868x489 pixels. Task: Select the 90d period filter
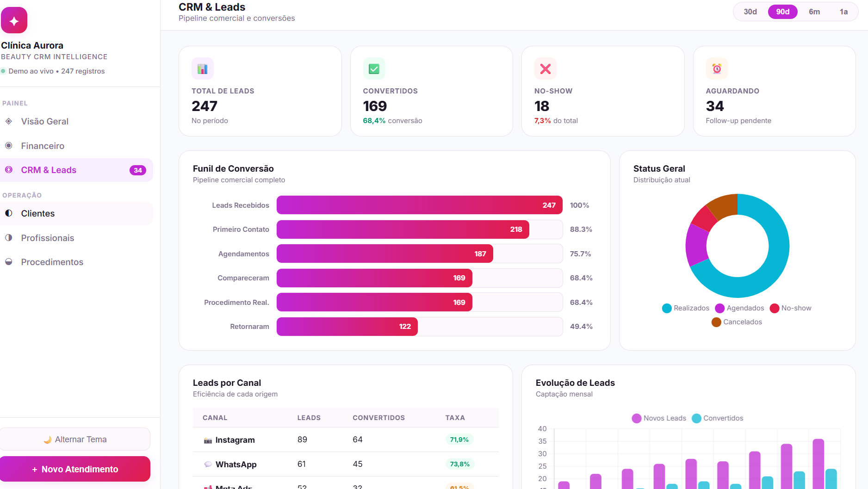point(783,12)
